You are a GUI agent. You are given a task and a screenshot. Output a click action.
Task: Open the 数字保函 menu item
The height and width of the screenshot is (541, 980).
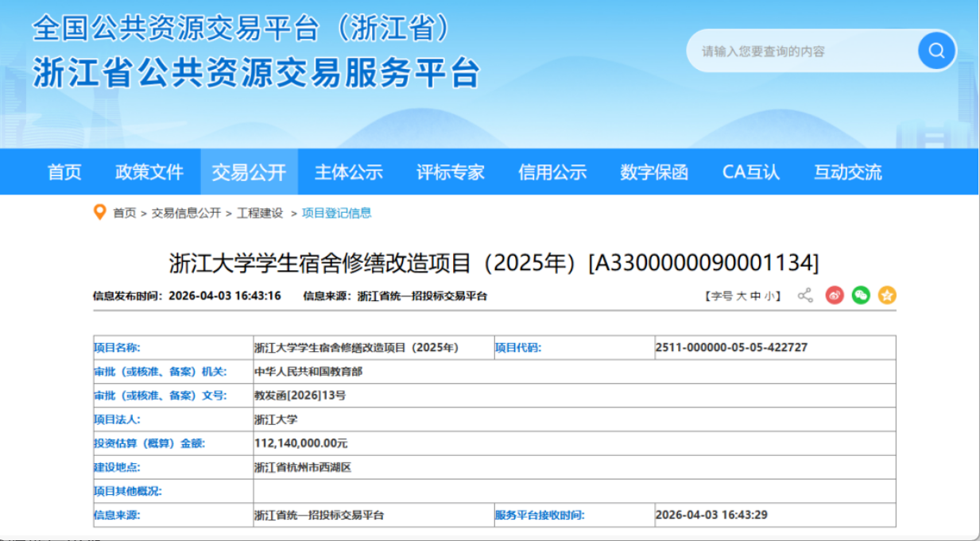point(654,172)
